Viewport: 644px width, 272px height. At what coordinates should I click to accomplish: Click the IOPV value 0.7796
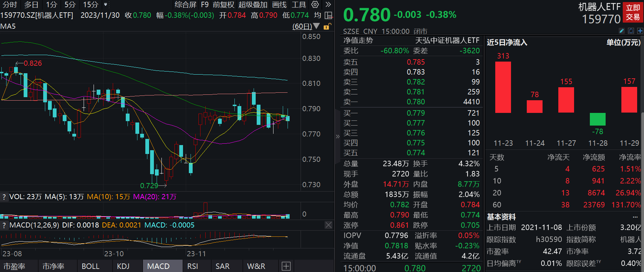click(397, 235)
